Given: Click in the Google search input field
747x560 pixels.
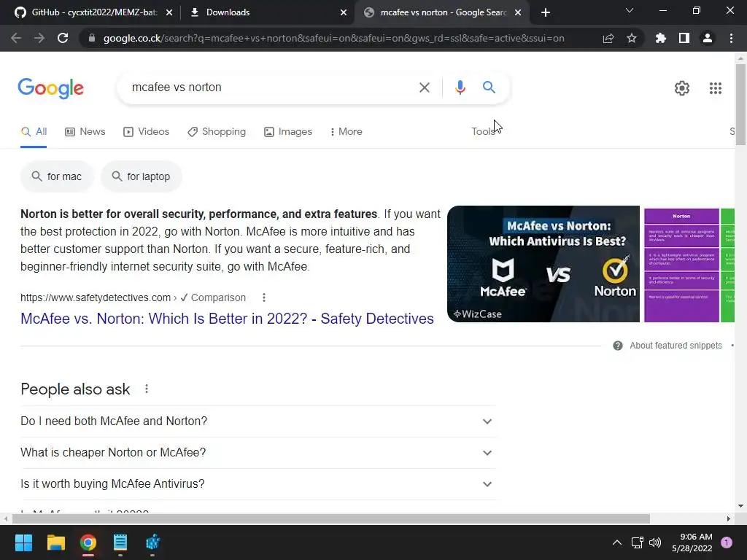Looking at the screenshot, I should [271, 87].
